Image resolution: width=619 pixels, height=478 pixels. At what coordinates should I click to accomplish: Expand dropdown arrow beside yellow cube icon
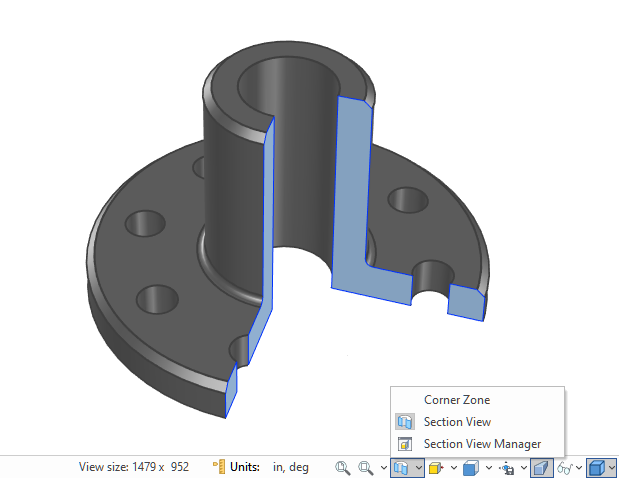click(x=453, y=467)
